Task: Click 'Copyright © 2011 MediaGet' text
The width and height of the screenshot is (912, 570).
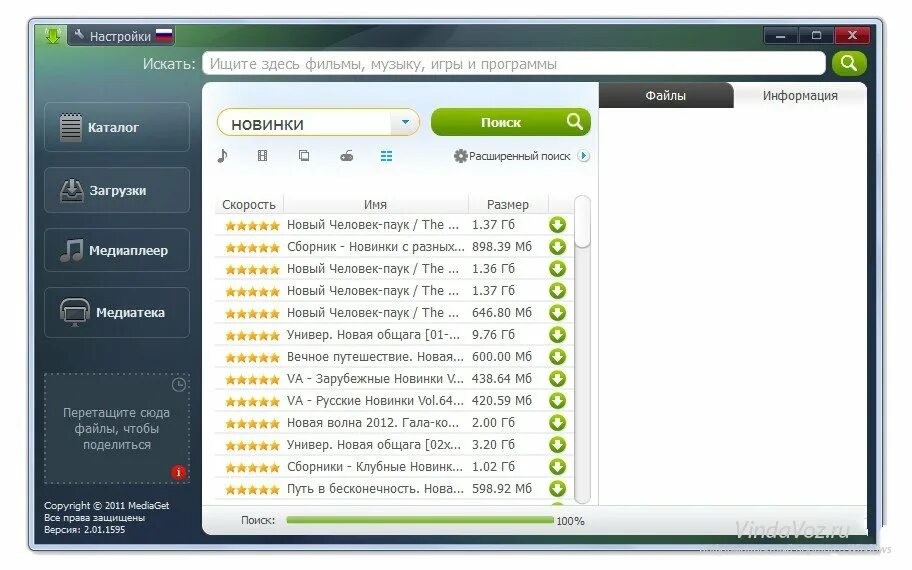Action: [x=106, y=505]
